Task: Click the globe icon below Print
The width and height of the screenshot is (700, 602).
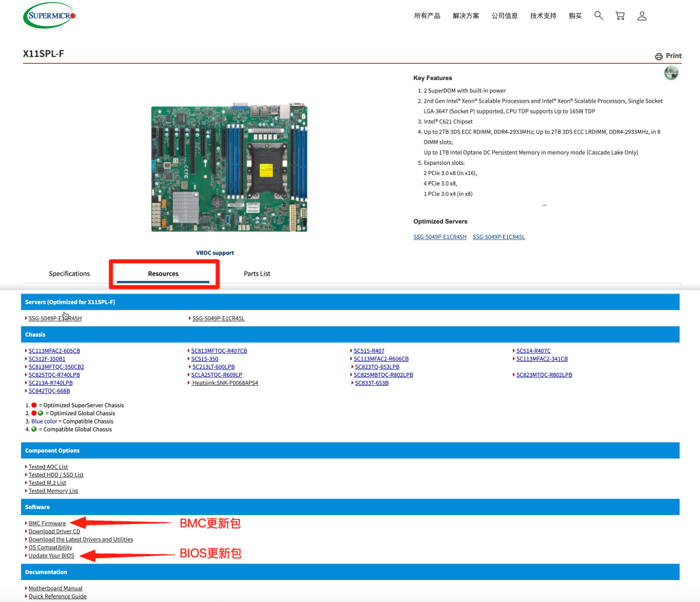Action: coord(671,73)
